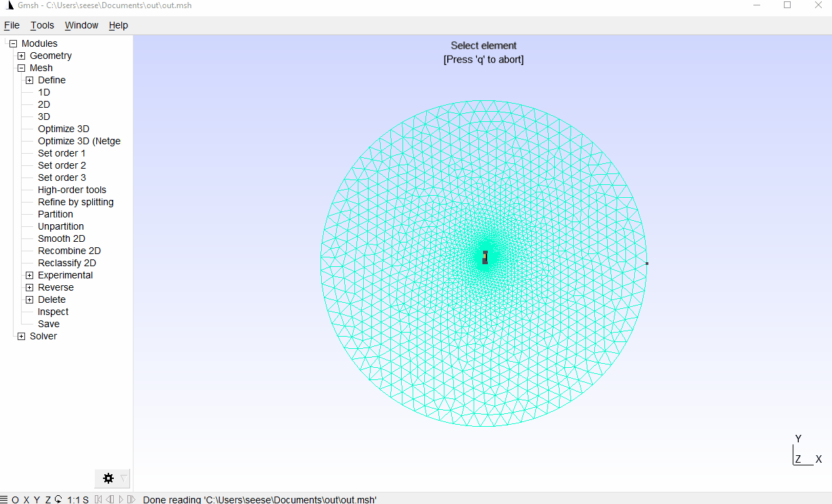Click the status bar menu lines icon
The image size is (832, 504).
point(4,500)
